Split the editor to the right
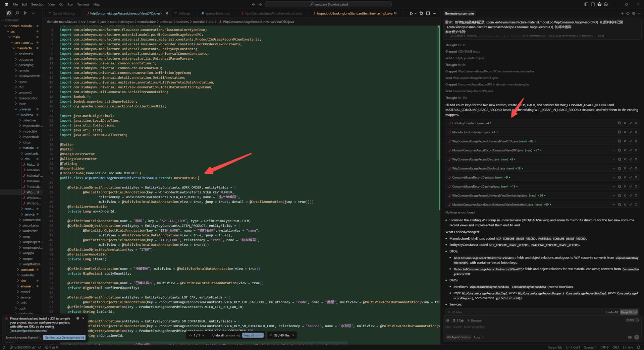The width and height of the screenshot is (644, 350). pyautogui.click(x=428, y=13)
